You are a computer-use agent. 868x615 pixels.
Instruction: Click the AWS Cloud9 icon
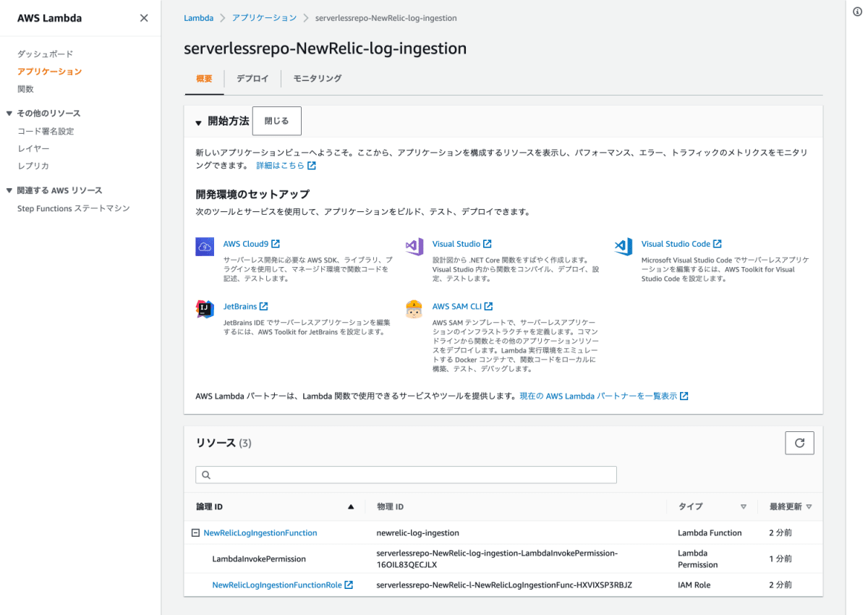205,247
